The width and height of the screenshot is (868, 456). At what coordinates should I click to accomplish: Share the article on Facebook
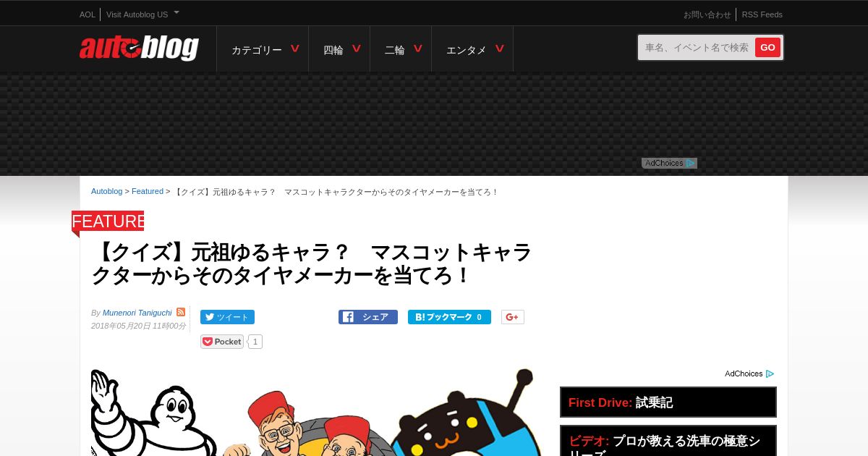(367, 317)
